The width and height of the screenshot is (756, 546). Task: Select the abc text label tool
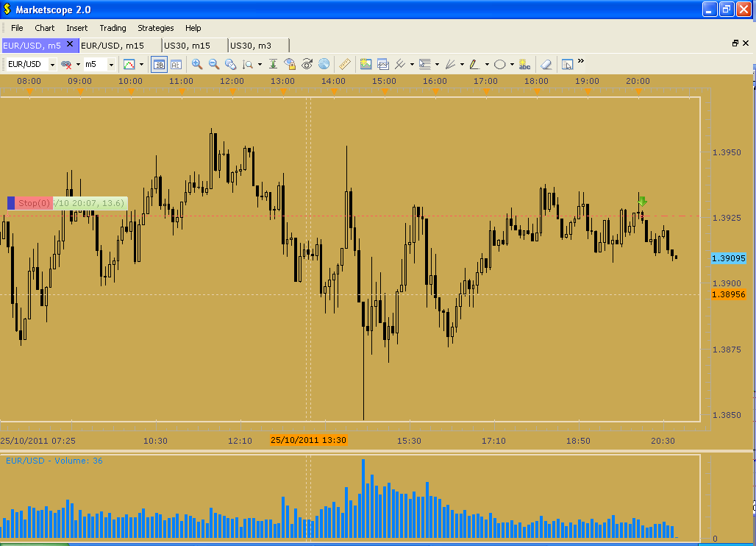point(524,64)
